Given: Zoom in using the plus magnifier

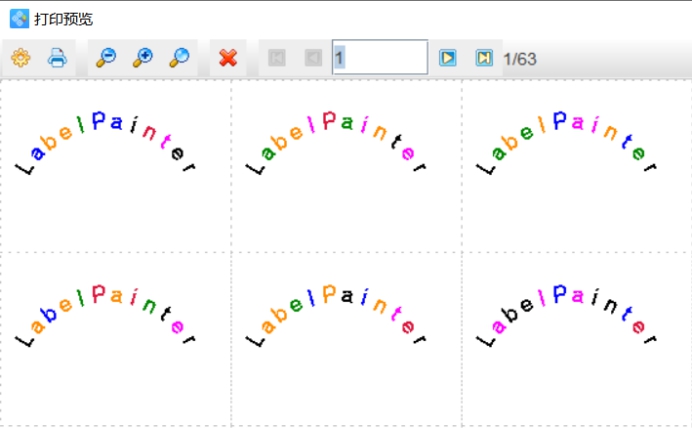Looking at the screenshot, I should coord(142,58).
